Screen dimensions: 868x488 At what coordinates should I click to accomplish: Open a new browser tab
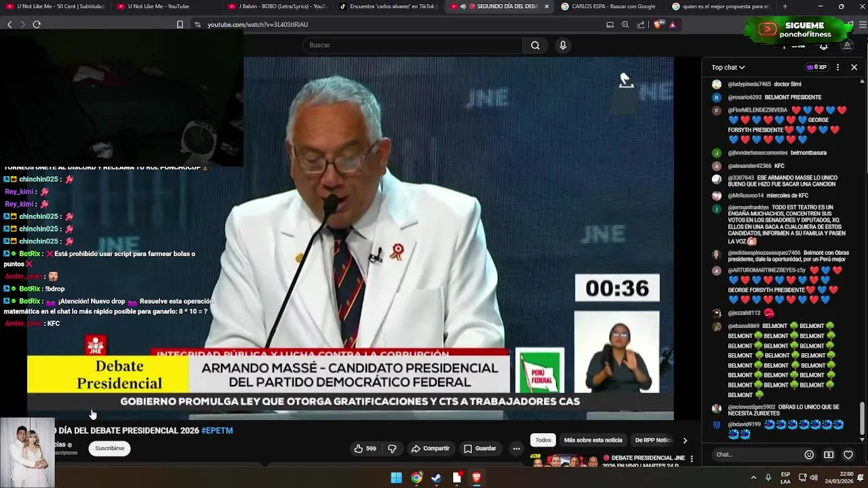pyautogui.click(x=785, y=6)
